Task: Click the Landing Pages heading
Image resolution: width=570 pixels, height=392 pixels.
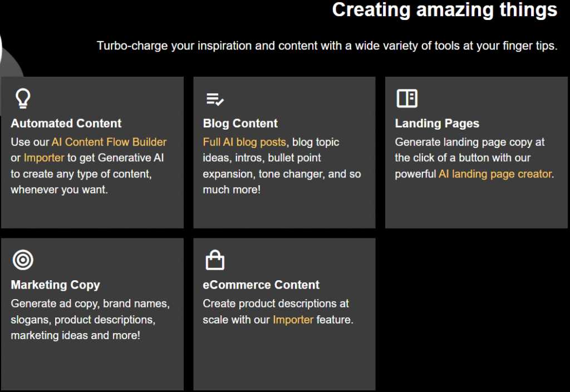Action: coord(437,123)
